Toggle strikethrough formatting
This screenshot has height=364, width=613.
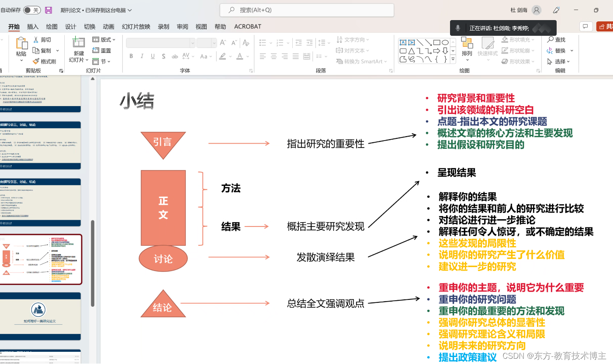175,56
